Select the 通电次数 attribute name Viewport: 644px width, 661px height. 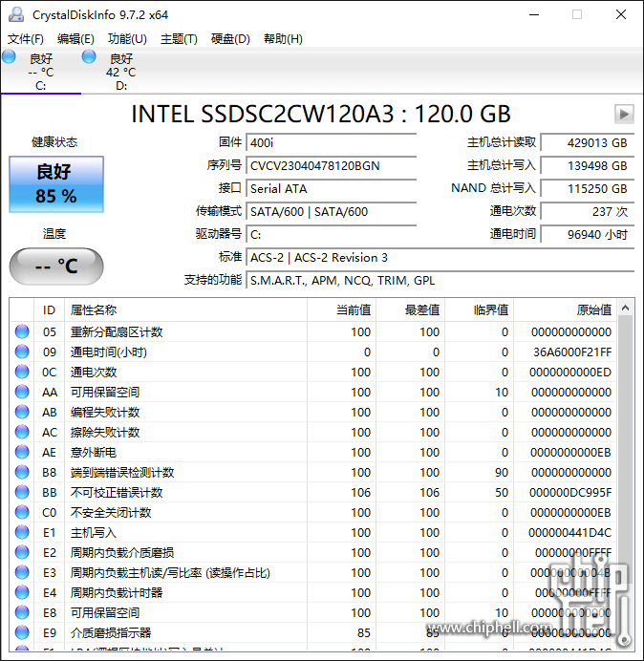94,373
